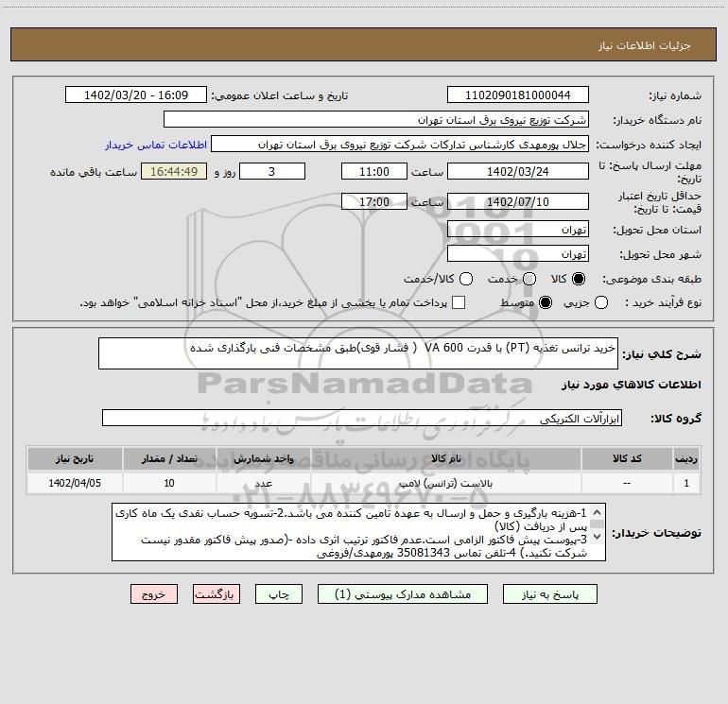This screenshot has width=728, height=704.
Task: Click the گروه کالا field ابزارآلات الکتریکی
Action: pos(362,418)
